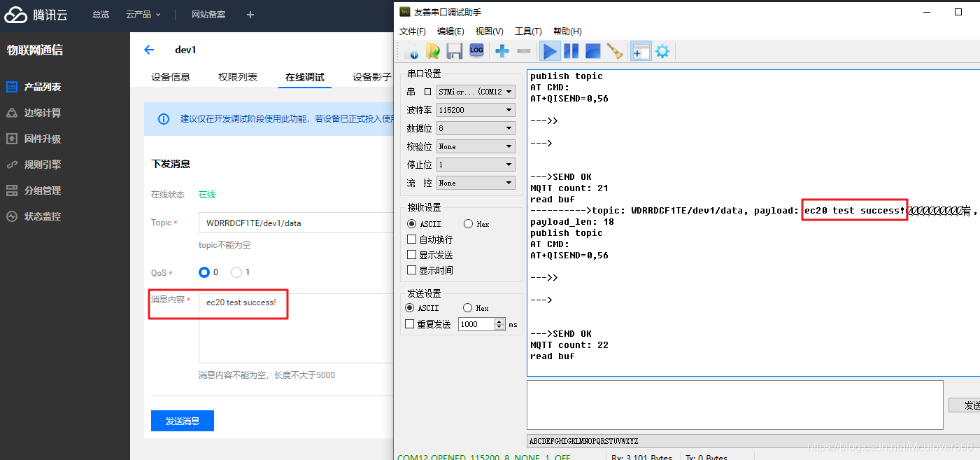980x460 pixels.
Task: Click the Save (floppy disk) toolbar icon
Action: coord(455,50)
